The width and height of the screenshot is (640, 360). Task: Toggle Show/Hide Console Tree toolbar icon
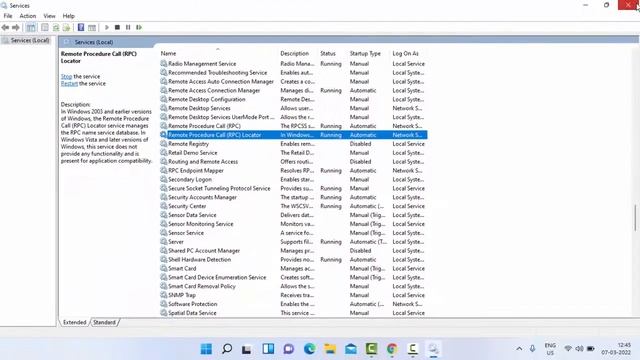(31, 27)
